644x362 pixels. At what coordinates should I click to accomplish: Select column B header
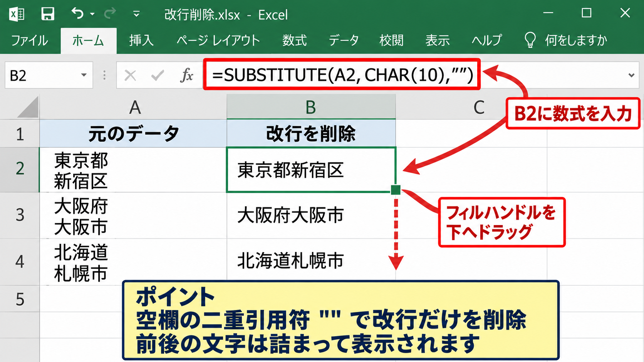311,107
